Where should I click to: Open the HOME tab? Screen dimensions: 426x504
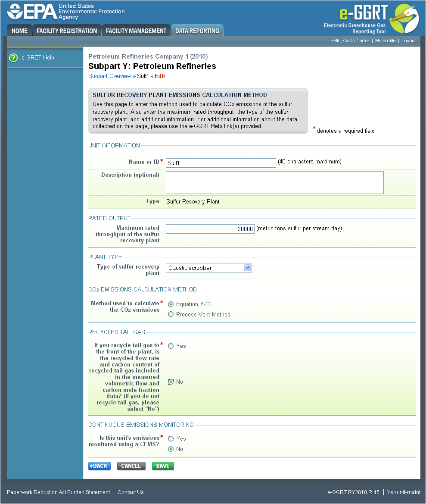pyautogui.click(x=19, y=31)
